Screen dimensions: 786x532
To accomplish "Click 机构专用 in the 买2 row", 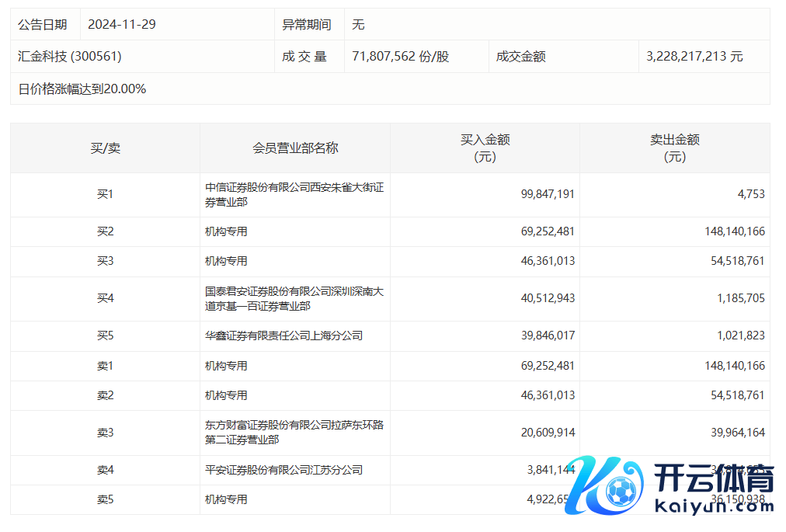I will [226, 231].
